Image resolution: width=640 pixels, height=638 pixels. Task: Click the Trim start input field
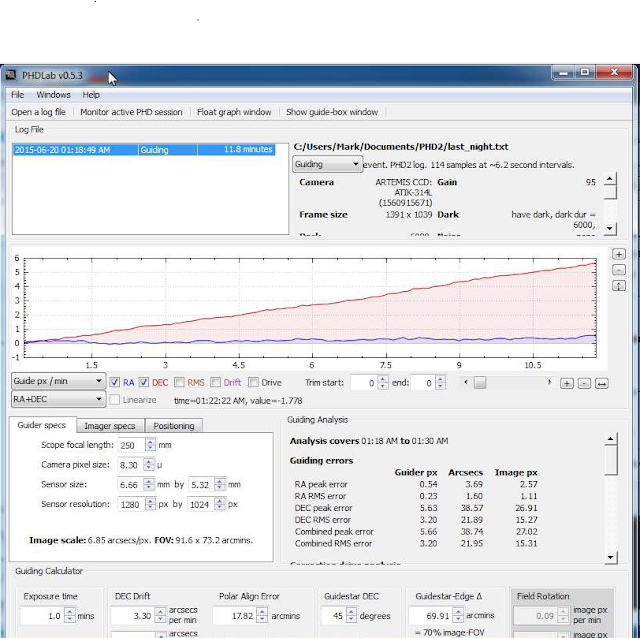point(364,383)
